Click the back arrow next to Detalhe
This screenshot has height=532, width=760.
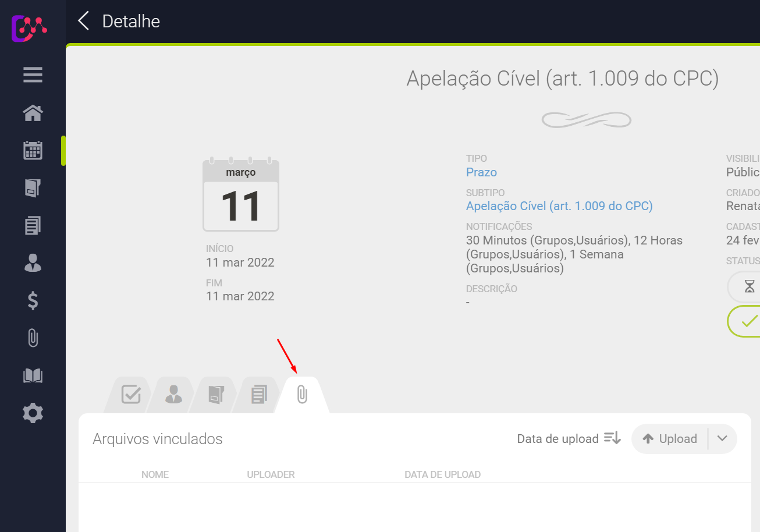point(84,22)
